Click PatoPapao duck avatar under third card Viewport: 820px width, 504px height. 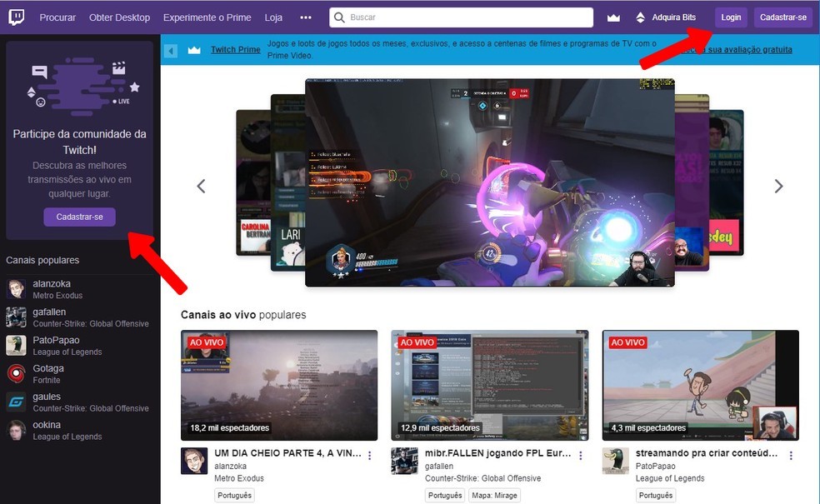[x=616, y=461]
